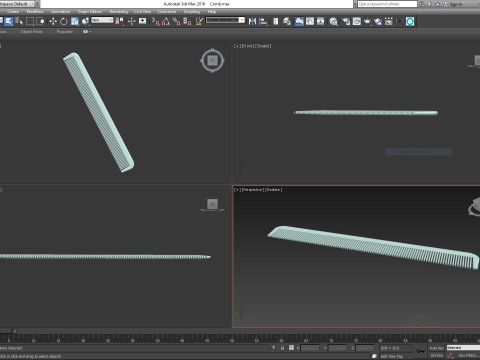
Task: Click Set Key button
Action: (436, 356)
